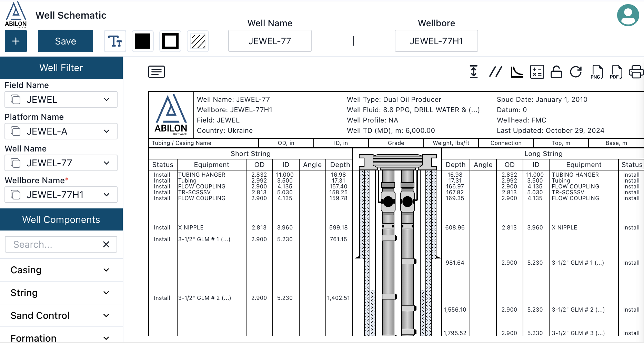Pick the black fill color swatch

click(x=143, y=41)
